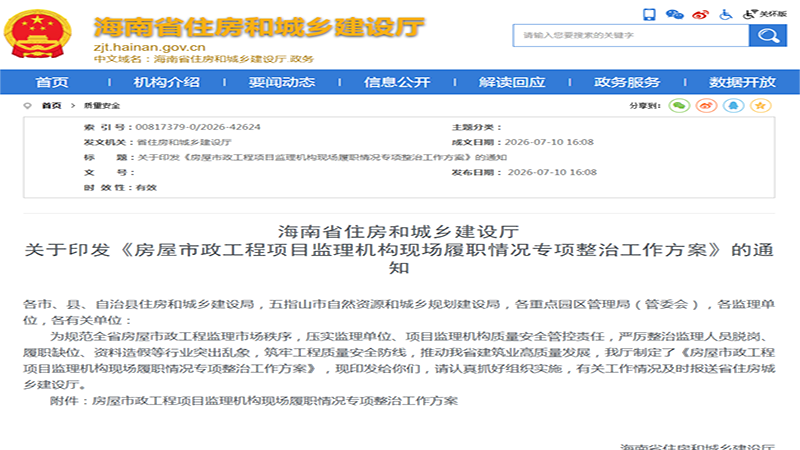The image size is (800, 450).
Task: Click the 标题 row notice title text
Action: click(322, 158)
